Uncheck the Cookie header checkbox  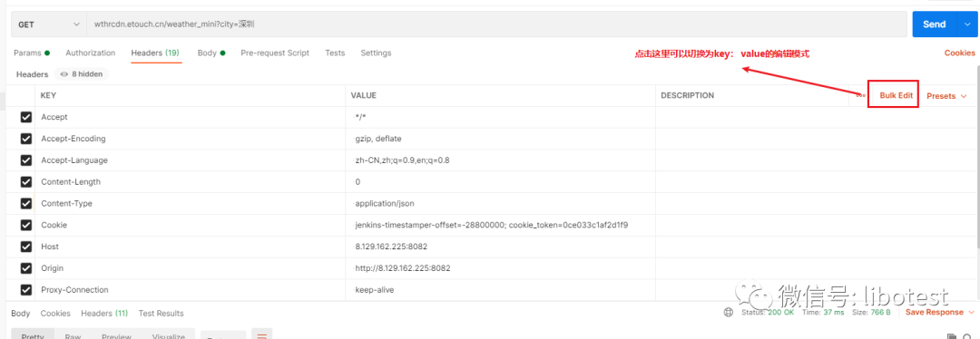(26, 226)
